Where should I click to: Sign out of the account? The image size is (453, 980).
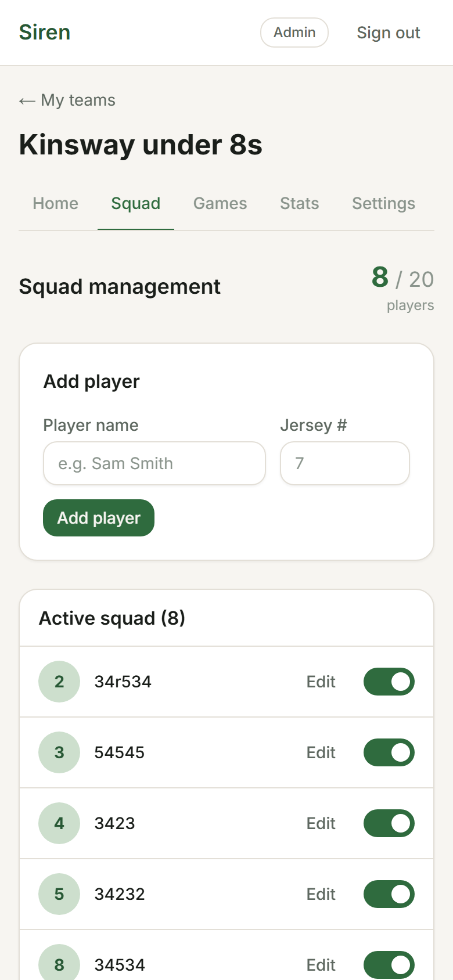click(388, 33)
